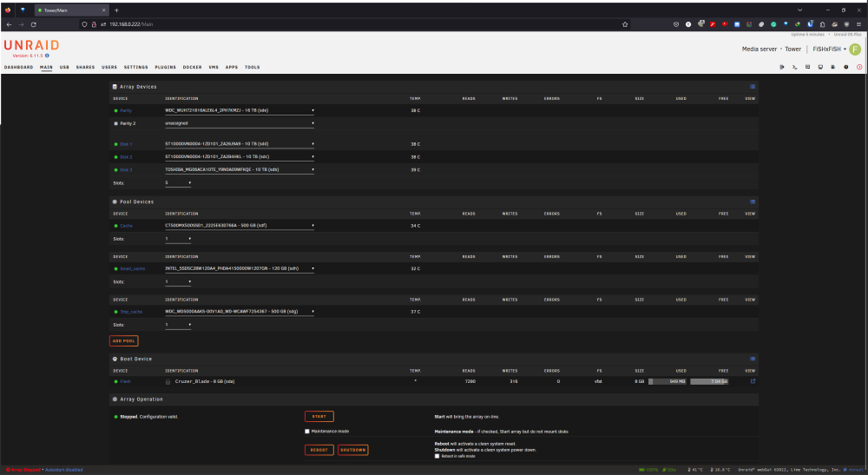Reload the page in browser toolbar
Screen dimensions: 868x475
pos(34,24)
